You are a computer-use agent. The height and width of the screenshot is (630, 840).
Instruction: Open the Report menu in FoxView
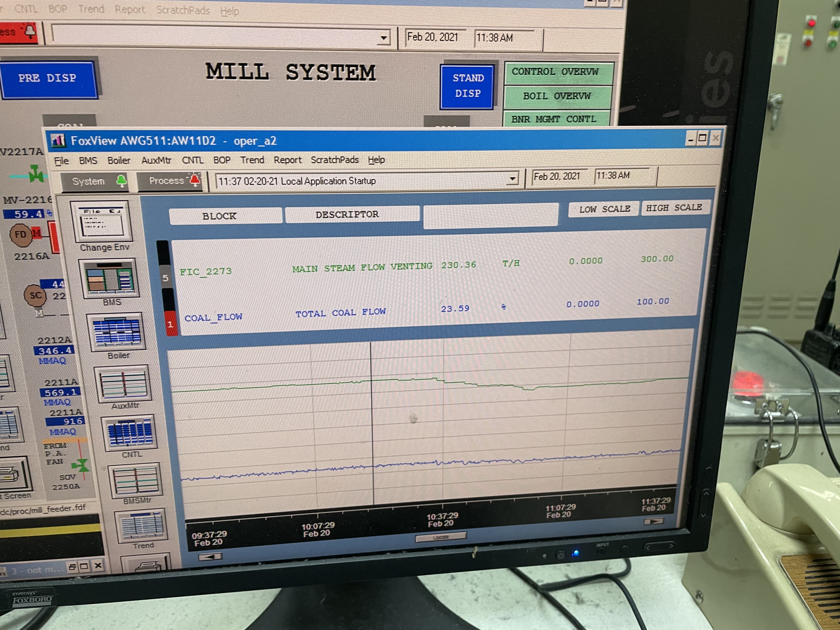click(x=287, y=160)
